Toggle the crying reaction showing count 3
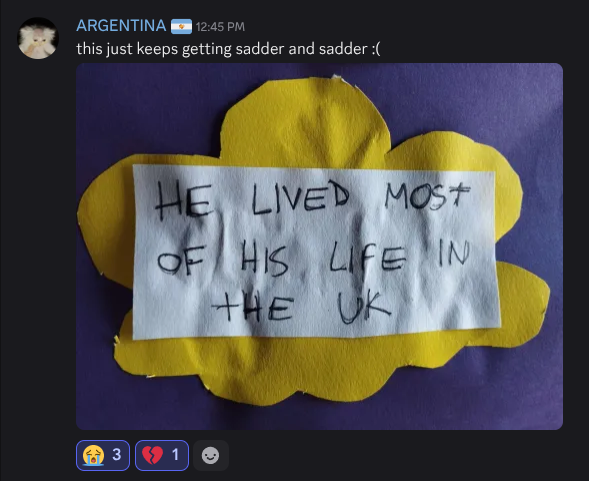This screenshot has width=589, height=481. (x=103, y=455)
